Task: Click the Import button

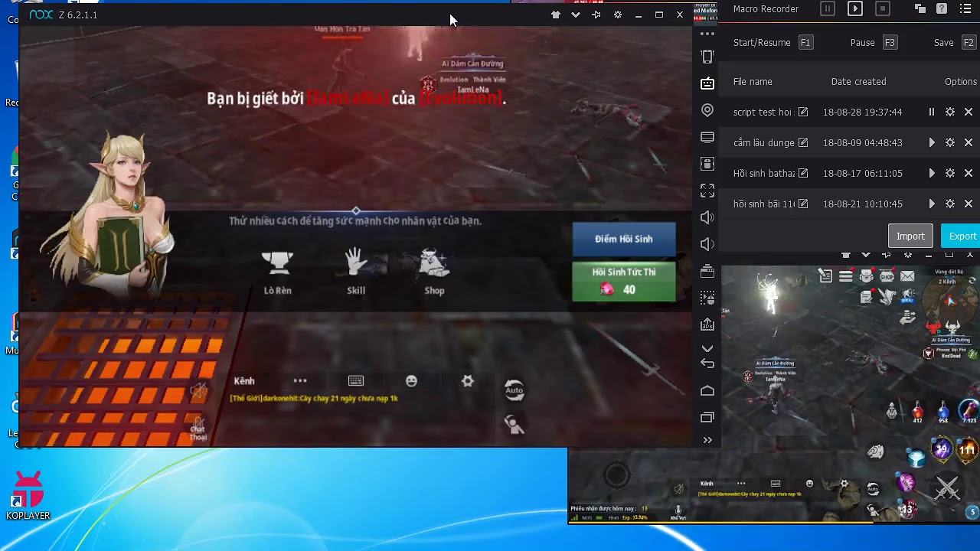Action: tap(910, 236)
